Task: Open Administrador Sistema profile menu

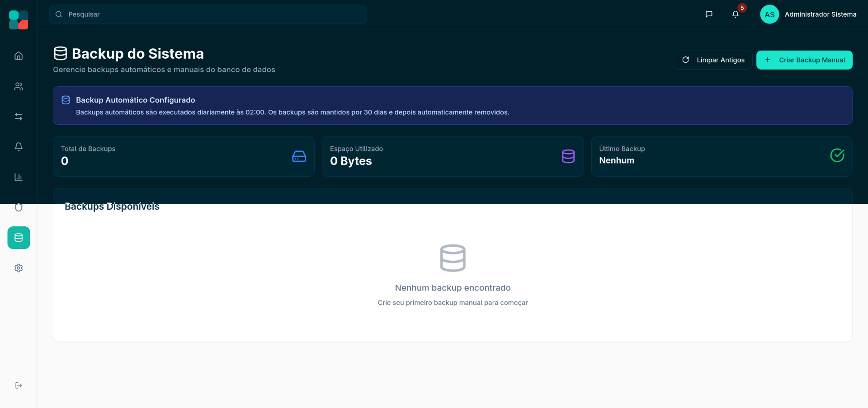Action: tap(820, 14)
